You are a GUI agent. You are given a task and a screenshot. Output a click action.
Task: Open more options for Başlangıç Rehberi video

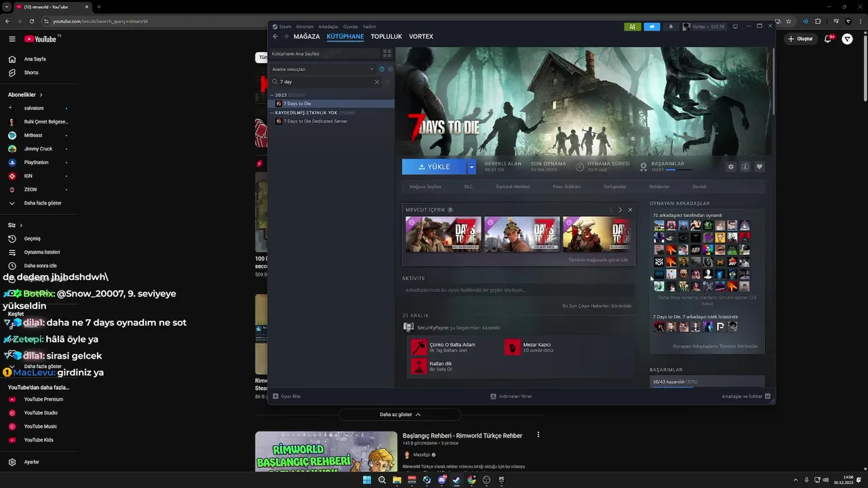538,435
